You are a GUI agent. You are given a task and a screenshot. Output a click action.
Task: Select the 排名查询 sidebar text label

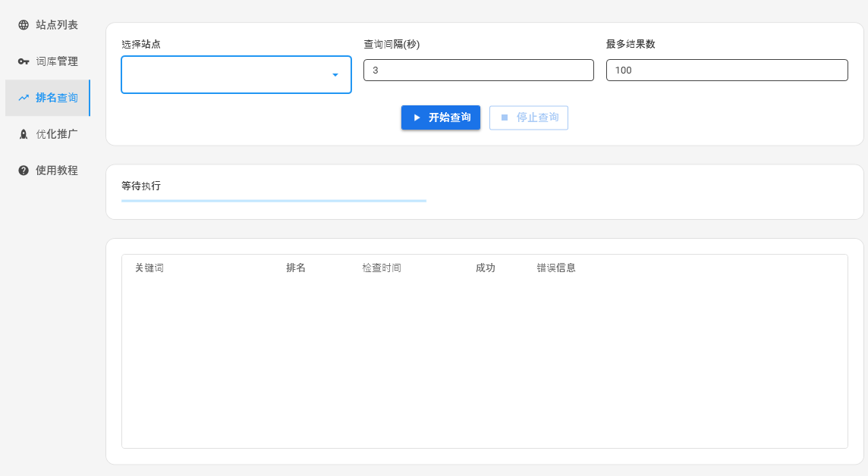pyautogui.click(x=57, y=98)
